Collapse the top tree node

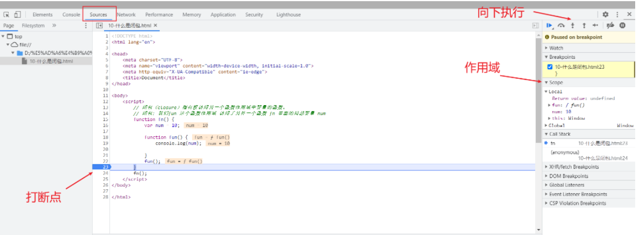4,36
